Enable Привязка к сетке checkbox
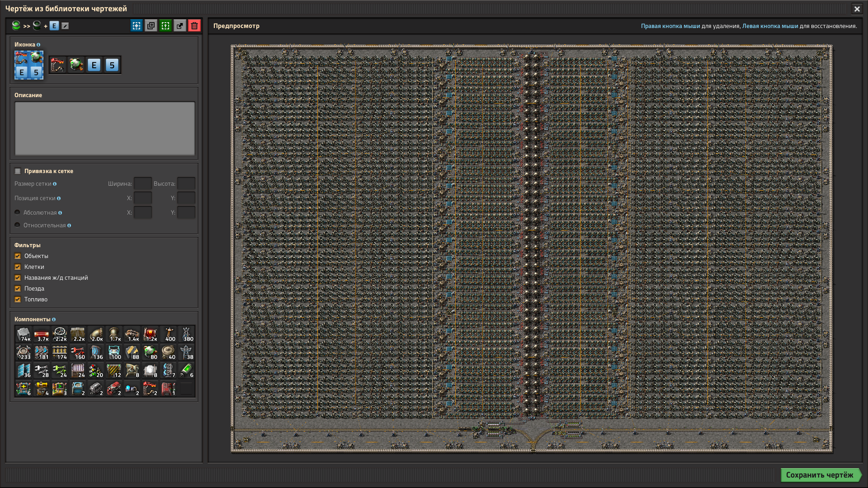This screenshot has height=488, width=868. pyautogui.click(x=18, y=171)
